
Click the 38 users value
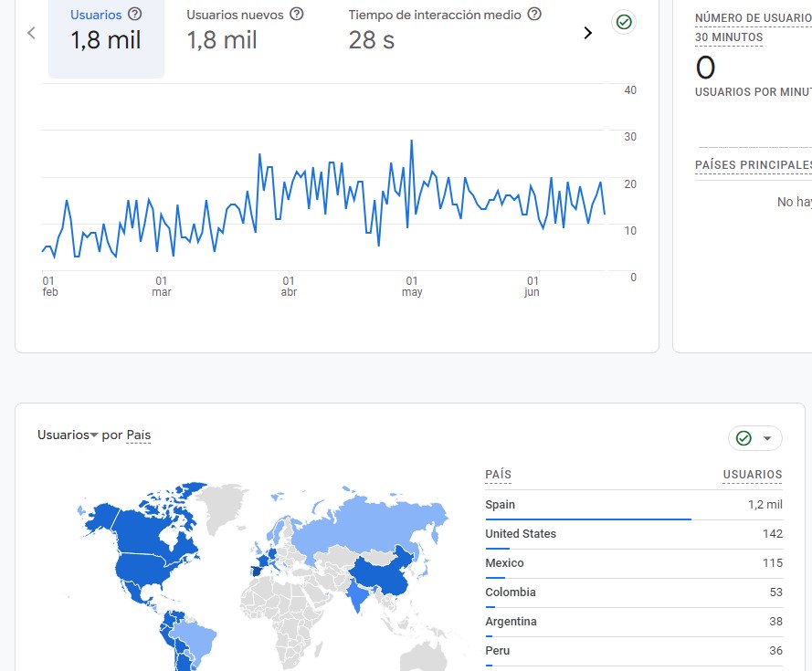[x=775, y=622]
